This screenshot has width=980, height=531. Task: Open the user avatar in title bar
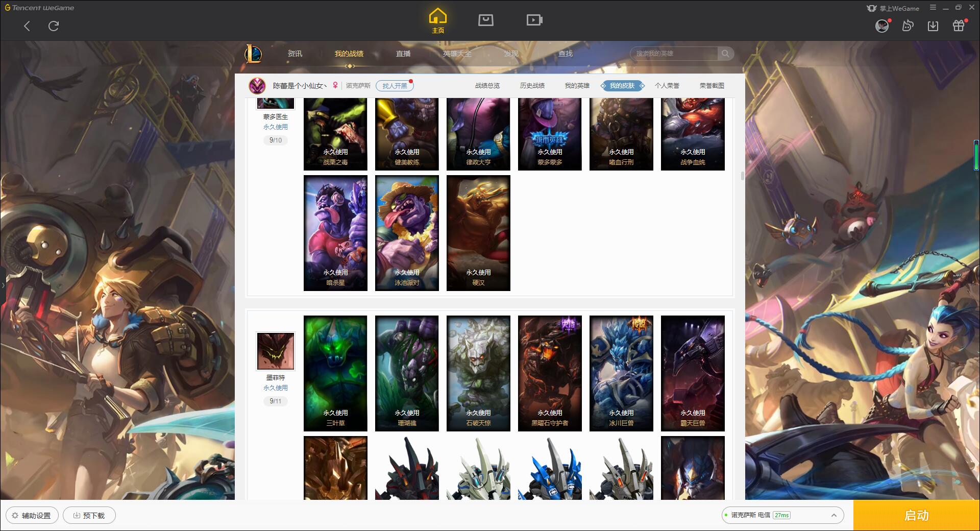pyautogui.click(x=881, y=26)
